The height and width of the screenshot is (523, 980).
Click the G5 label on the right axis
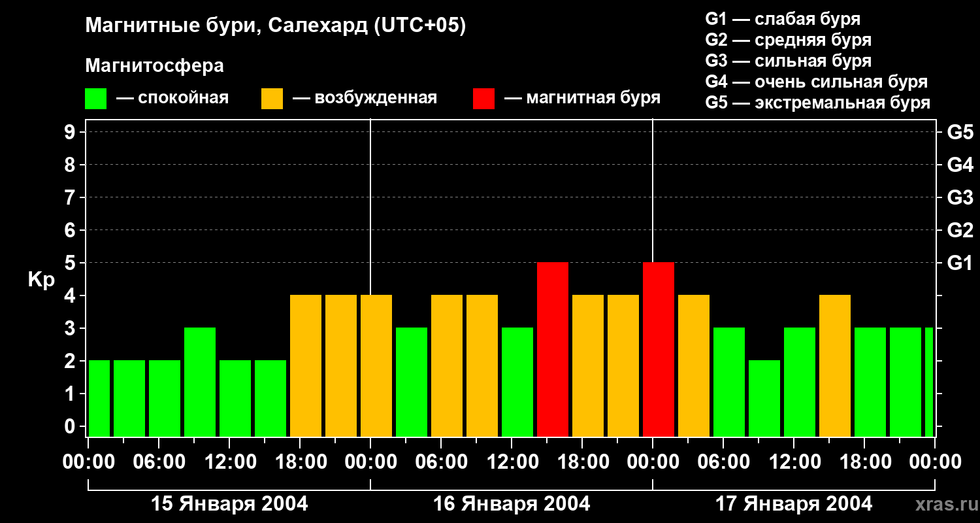coord(960,132)
